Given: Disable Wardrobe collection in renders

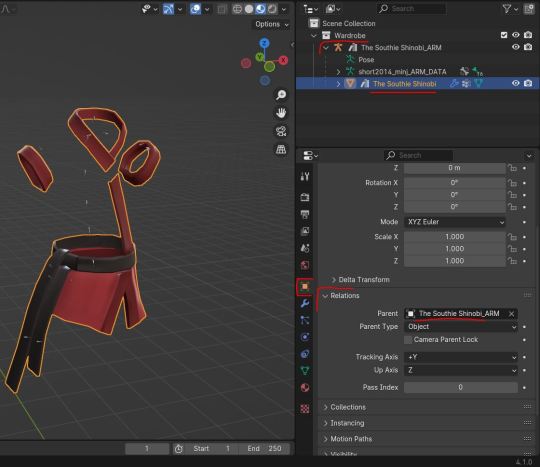Looking at the screenshot, I should click(528, 35).
